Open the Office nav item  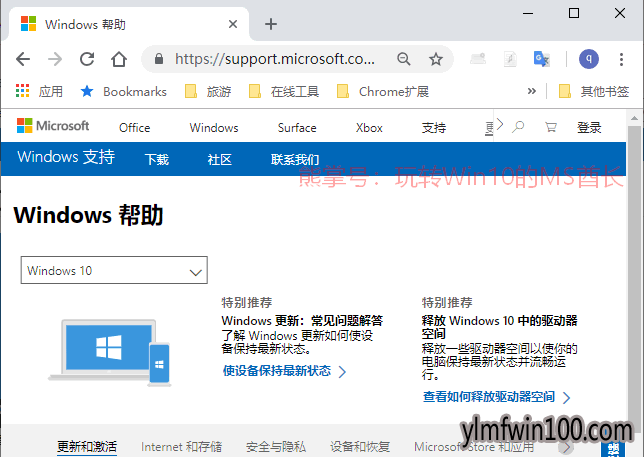pos(135,128)
